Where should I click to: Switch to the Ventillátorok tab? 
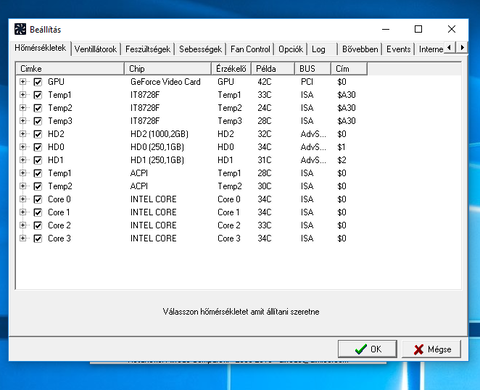coord(96,49)
